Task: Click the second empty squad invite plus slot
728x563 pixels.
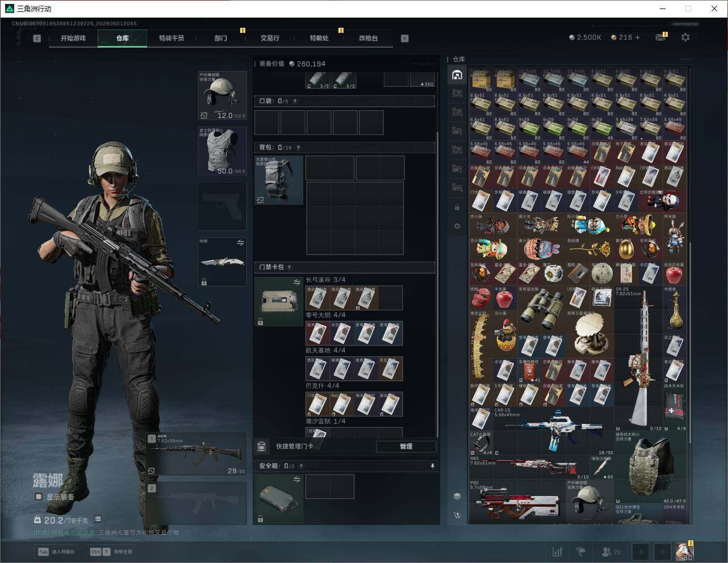Action: tap(662, 551)
